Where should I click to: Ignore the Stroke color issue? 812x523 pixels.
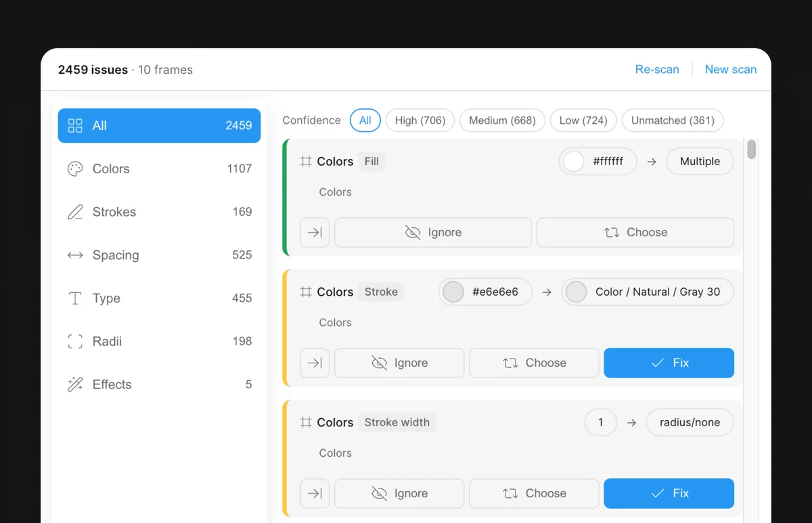pyautogui.click(x=399, y=363)
